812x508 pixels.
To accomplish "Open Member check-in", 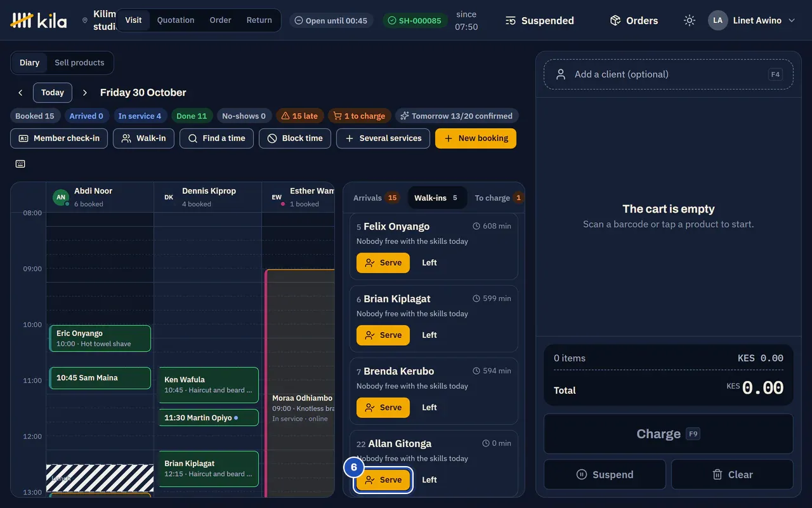I will click(x=59, y=138).
